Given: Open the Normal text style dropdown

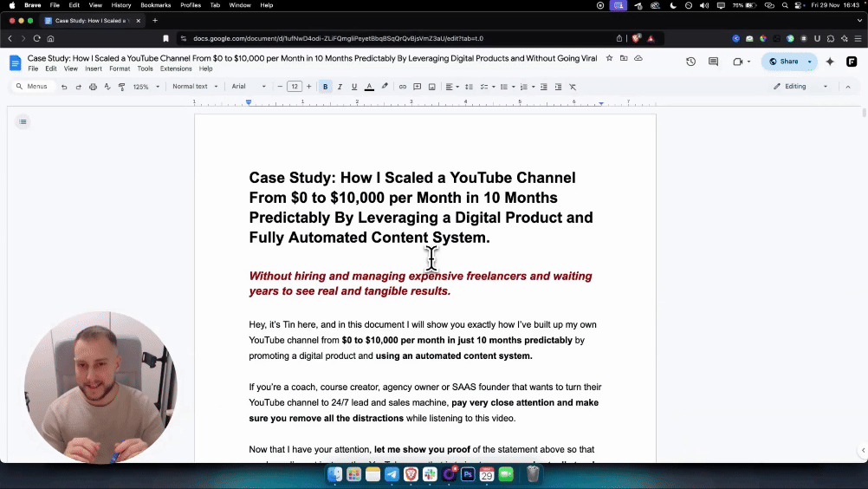Looking at the screenshot, I should [195, 87].
